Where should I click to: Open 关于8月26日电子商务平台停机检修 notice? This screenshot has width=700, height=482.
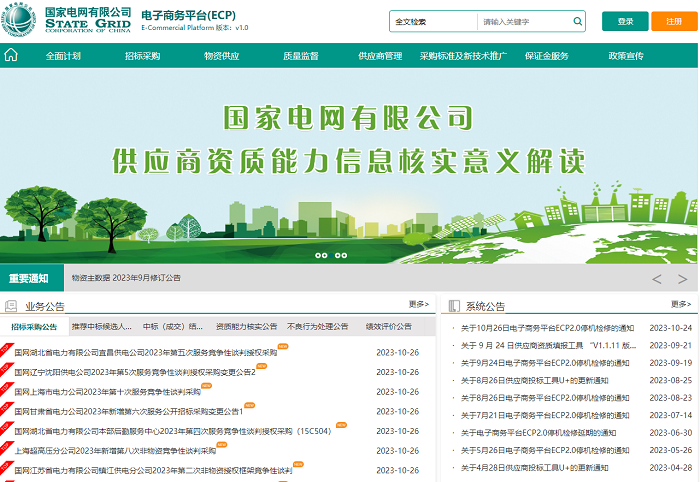pos(545,398)
